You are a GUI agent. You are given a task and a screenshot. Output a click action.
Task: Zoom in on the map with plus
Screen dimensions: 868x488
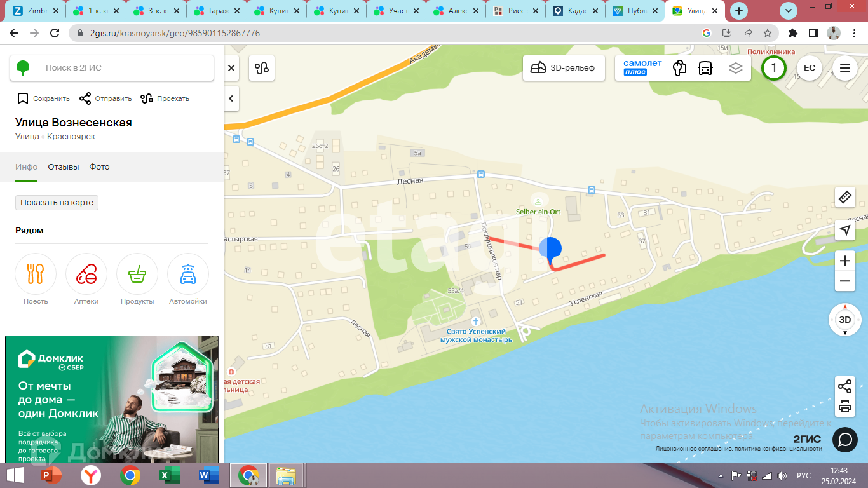point(845,261)
